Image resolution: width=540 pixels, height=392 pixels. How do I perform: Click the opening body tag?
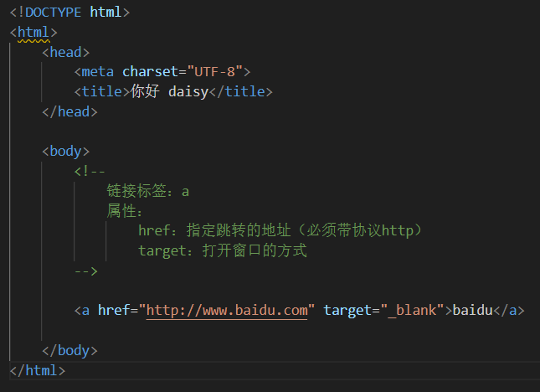[x=65, y=152]
